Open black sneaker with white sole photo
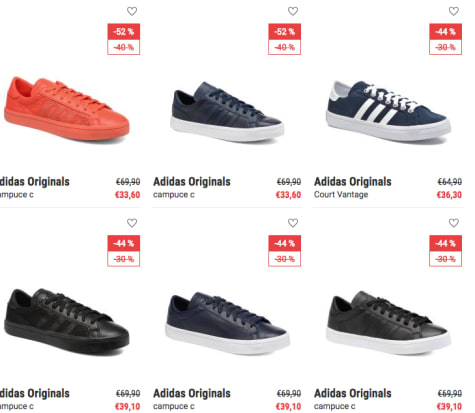The image size is (475, 413). pyautogui.click(x=388, y=322)
